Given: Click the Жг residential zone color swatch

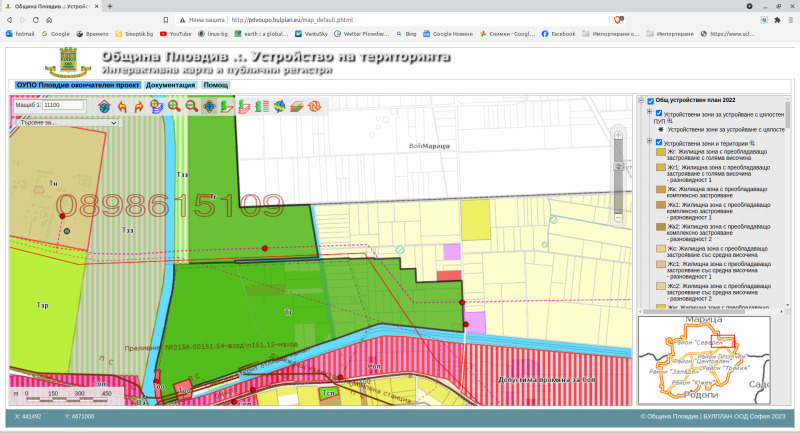Looking at the screenshot, I should point(659,153).
